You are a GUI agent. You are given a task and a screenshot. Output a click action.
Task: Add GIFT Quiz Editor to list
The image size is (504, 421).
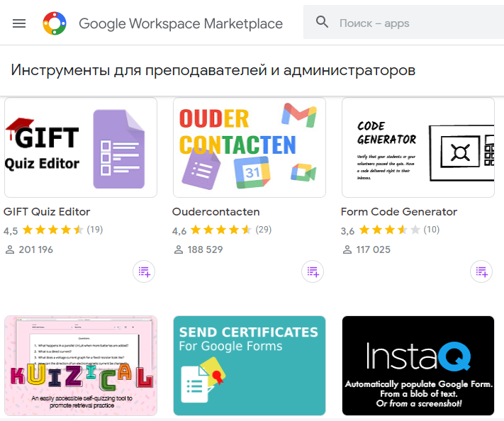(144, 271)
